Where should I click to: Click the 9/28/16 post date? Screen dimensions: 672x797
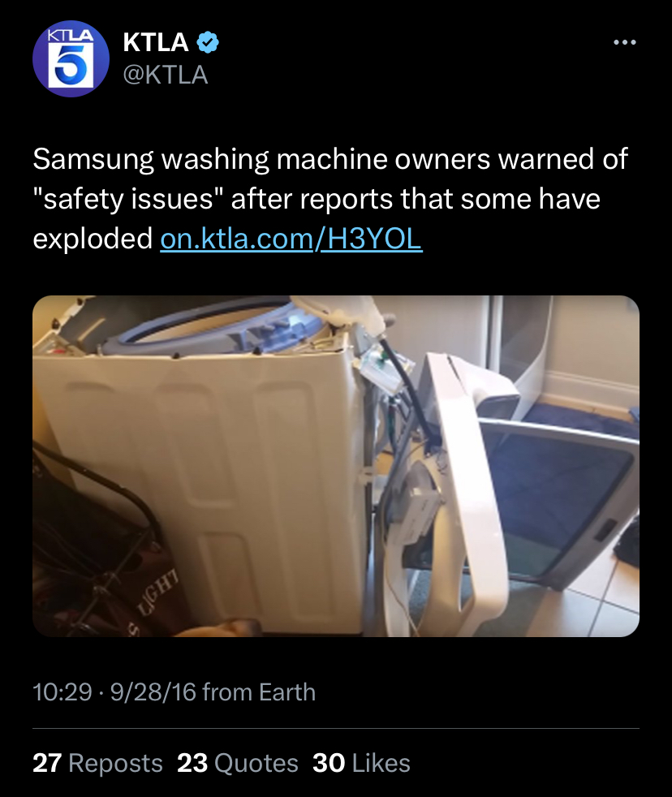(x=153, y=692)
